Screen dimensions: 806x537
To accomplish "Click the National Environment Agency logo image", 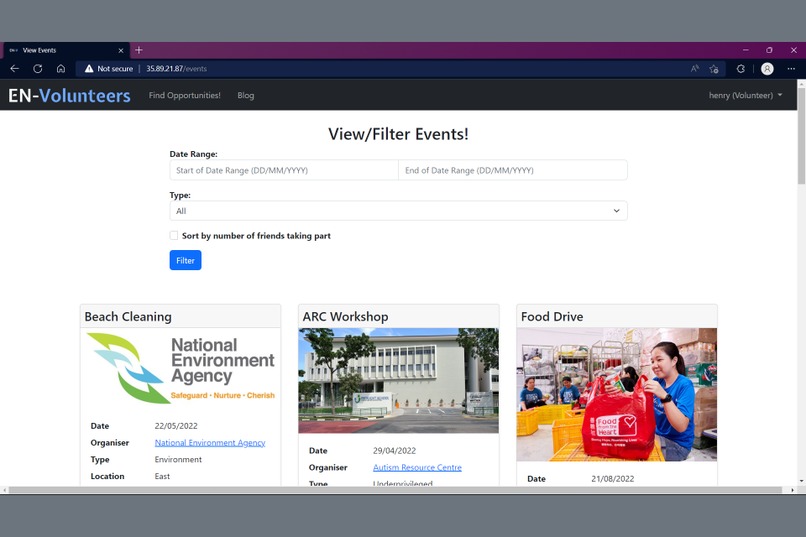I will [x=180, y=368].
